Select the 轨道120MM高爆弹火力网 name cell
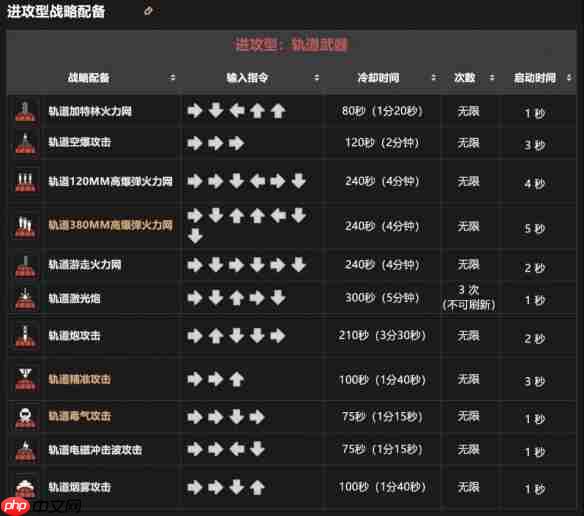The height and width of the screenshot is (516, 584). point(112,181)
